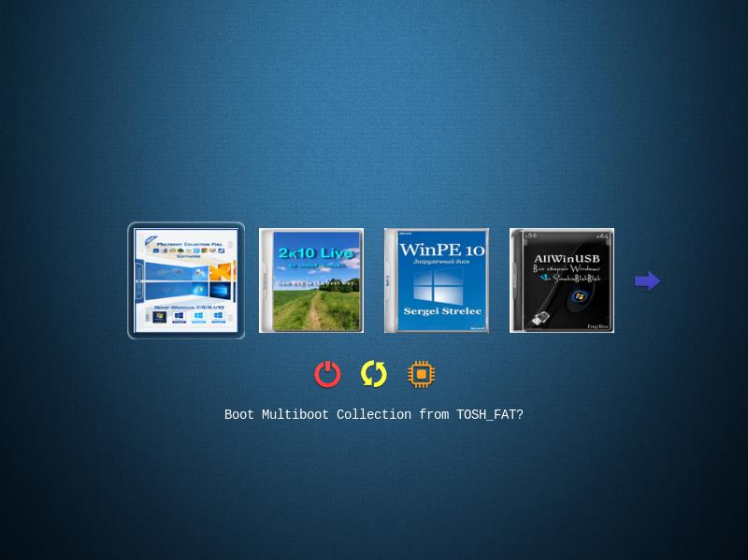This screenshot has height=560, width=748.
Task: Click the red power shutdown icon
Action: pyautogui.click(x=327, y=374)
